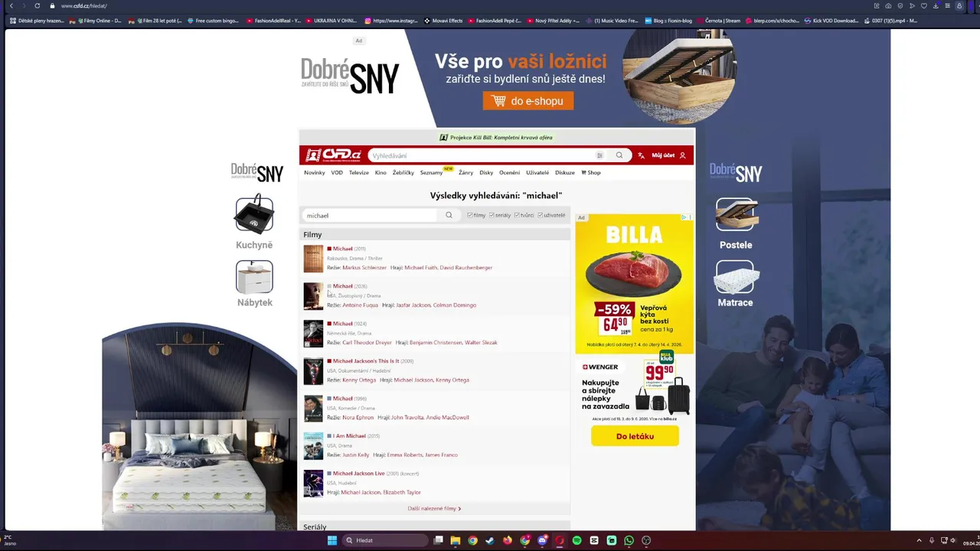The height and width of the screenshot is (551, 980).
Task: Open Google Chrome from the taskbar
Action: pos(472,540)
